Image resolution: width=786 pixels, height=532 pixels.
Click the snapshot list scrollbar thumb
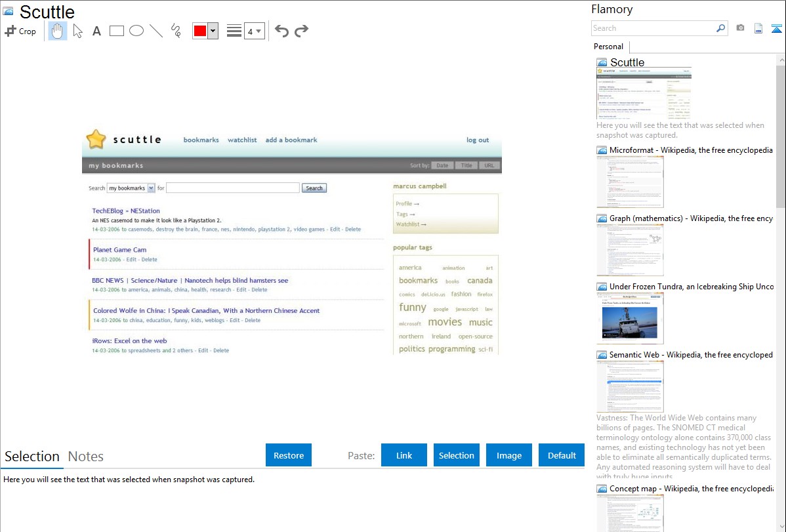tap(781, 136)
